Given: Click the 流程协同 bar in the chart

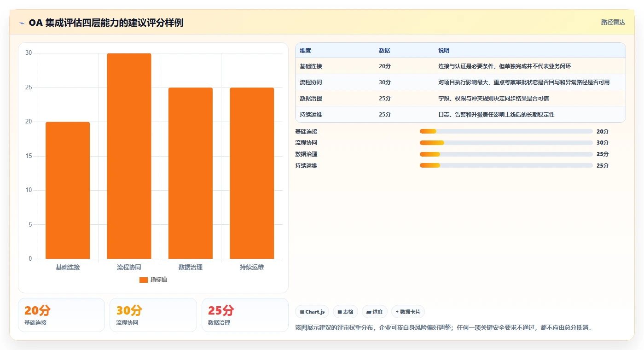Looking at the screenshot, I should click(x=129, y=156).
